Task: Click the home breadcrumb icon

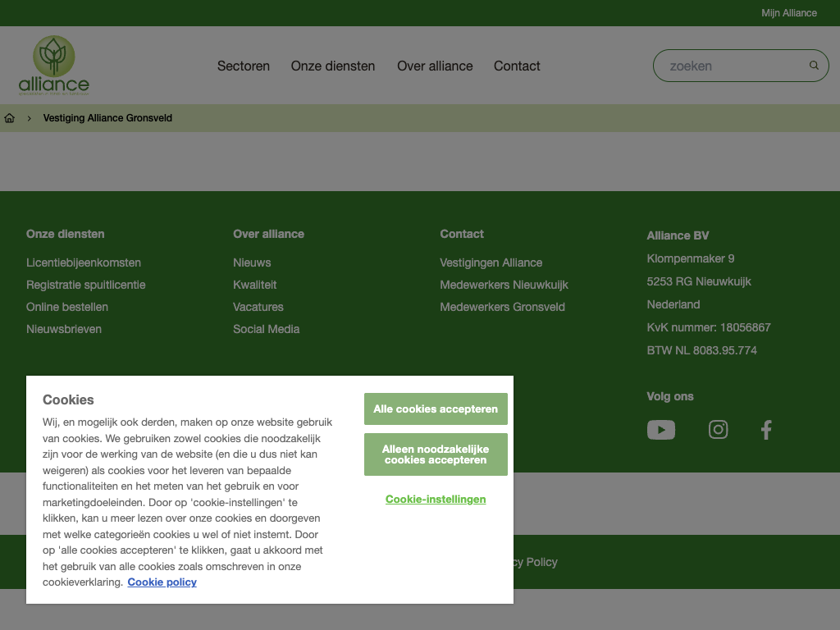Action: [x=10, y=118]
